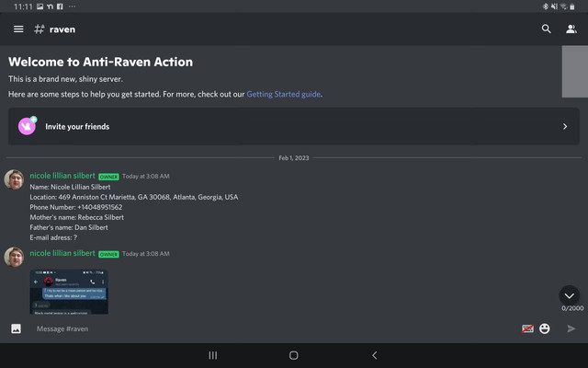
Task: Open the status bar overflow dots
Action: (x=72, y=6)
